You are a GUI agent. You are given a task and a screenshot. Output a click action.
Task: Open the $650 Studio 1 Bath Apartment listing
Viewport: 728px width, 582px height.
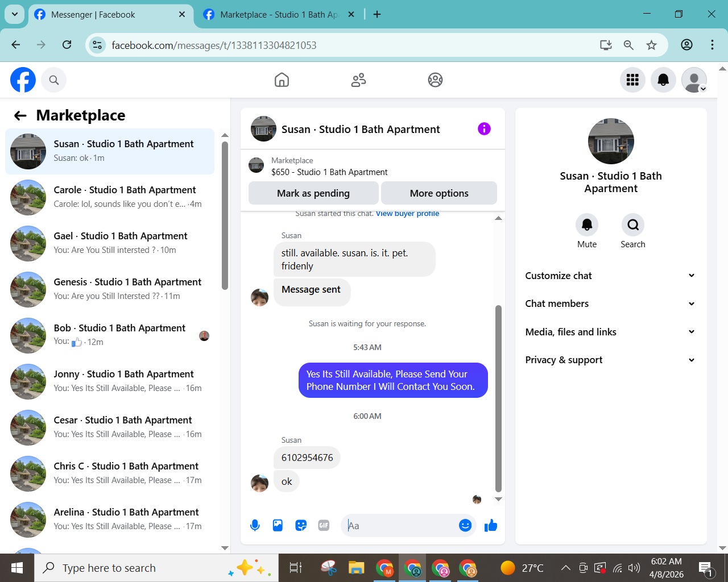coord(329,172)
